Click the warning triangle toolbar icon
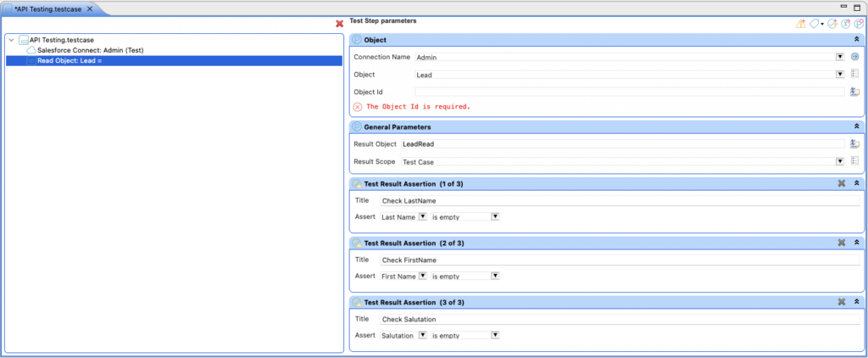Screen dimensions: 868x358 (800, 24)
